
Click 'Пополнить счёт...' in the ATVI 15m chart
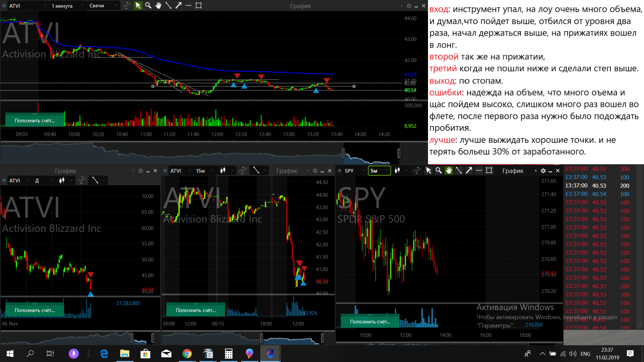196,310
